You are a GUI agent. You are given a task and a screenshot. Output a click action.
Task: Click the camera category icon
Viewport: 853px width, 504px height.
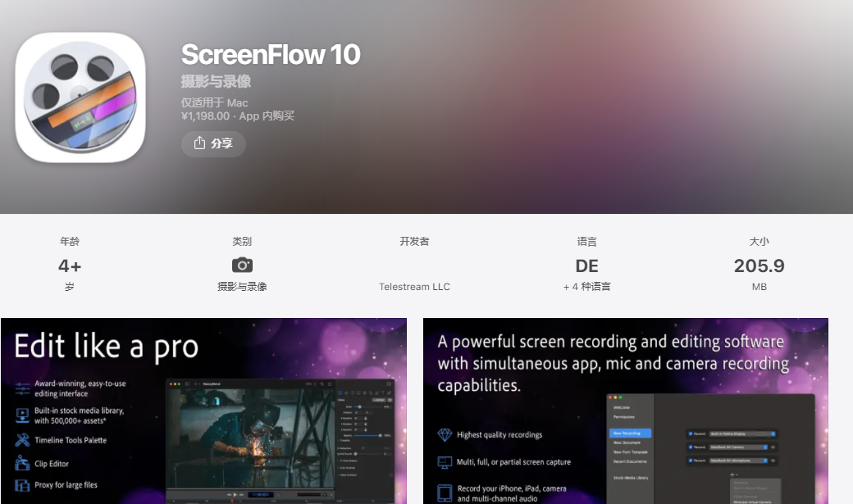242,266
